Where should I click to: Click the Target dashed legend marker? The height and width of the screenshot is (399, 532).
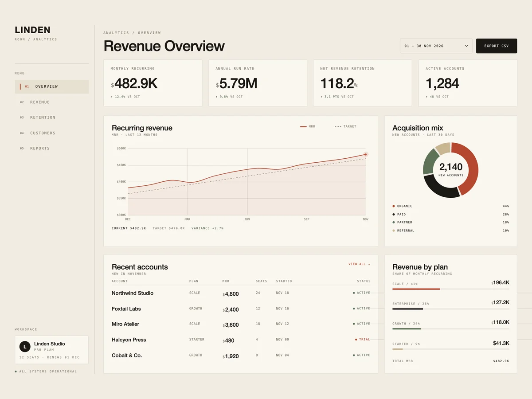coord(338,127)
